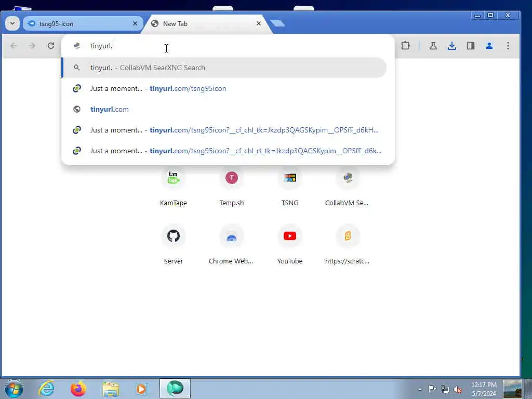
Task: Close the New Tab tab
Action: [259, 23]
